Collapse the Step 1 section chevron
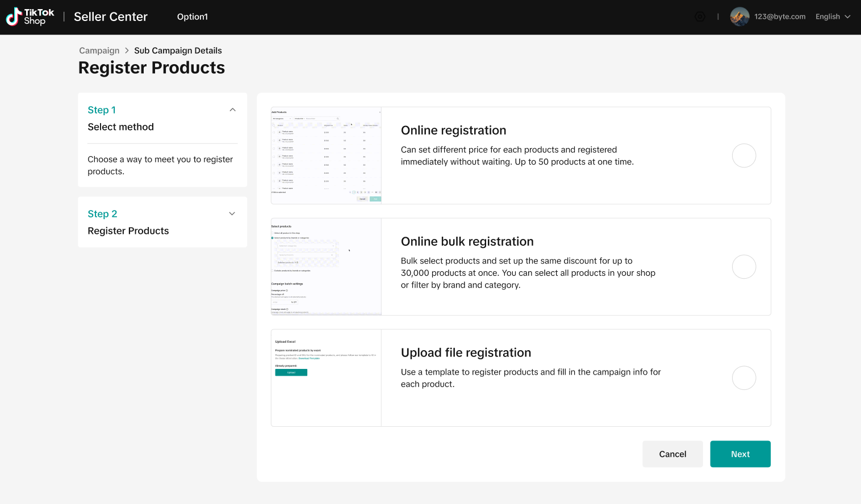The width and height of the screenshot is (861, 504). (232, 110)
